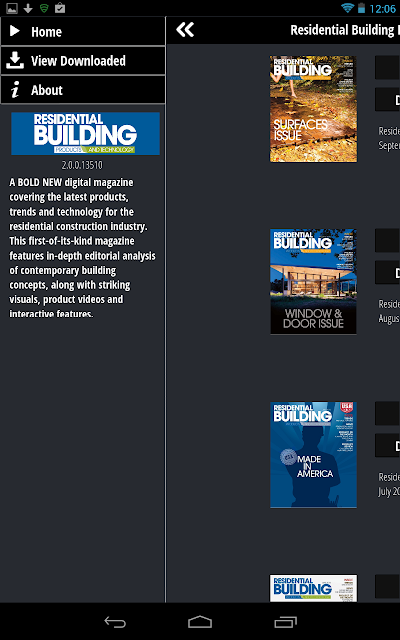The width and height of the screenshot is (400, 640).
Task: Open Wi-Fi status icon in status bar
Action: click(347, 8)
